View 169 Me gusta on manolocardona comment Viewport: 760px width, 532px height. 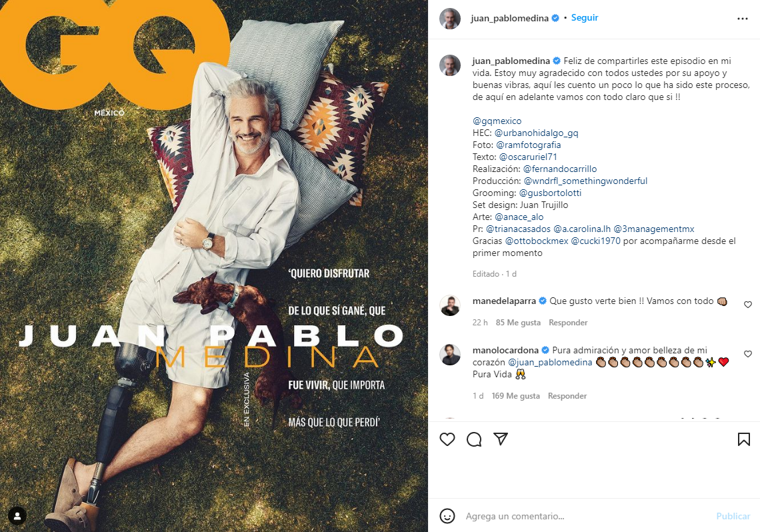coord(516,396)
